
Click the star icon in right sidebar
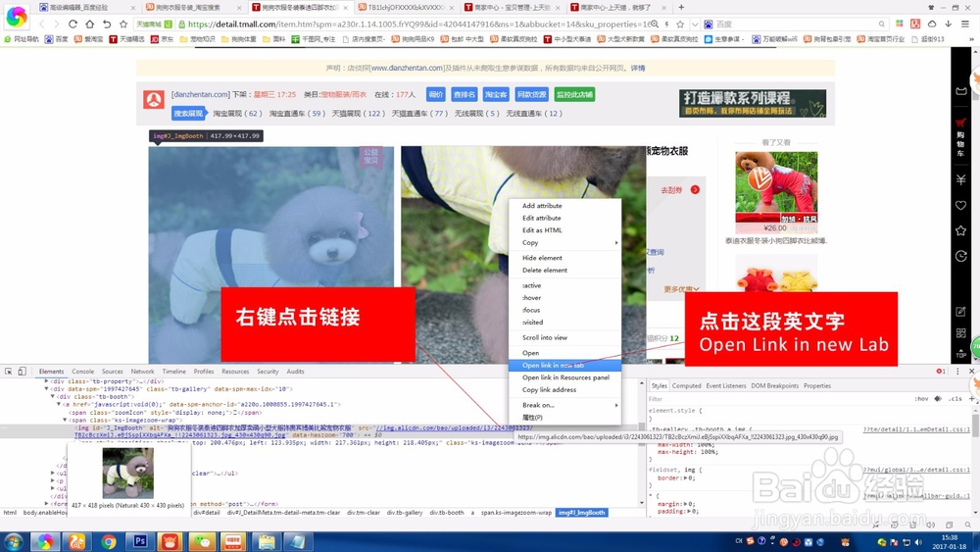point(960,230)
